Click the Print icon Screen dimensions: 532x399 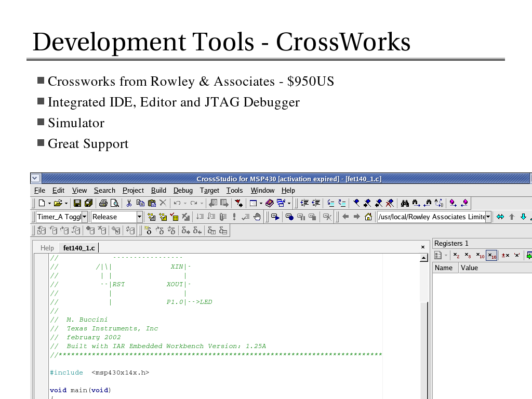(103, 203)
